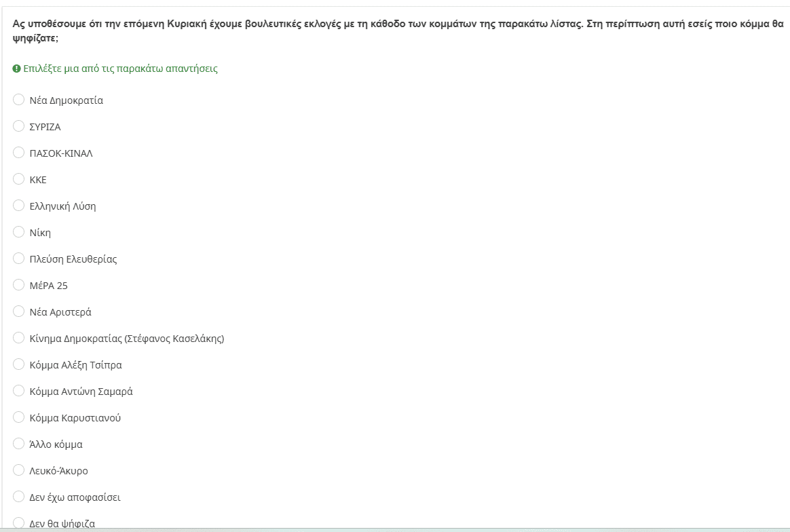Select Πλεύση Ελευθερίας option

pyautogui.click(x=19, y=259)
